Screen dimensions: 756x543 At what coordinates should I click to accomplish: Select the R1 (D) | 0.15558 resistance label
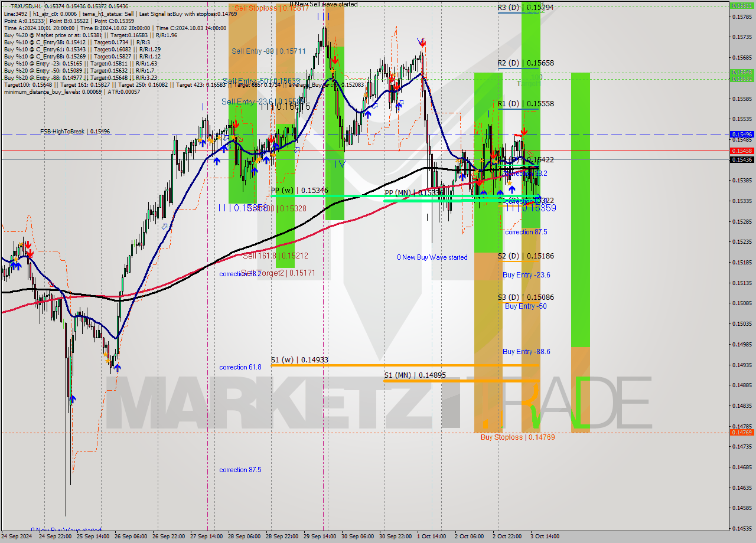pos(526,104)
